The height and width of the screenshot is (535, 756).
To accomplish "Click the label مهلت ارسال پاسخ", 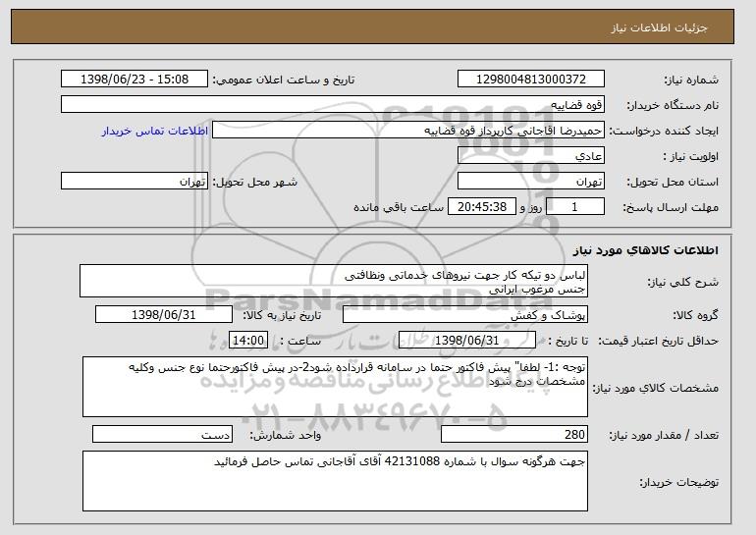I will 671,208.
